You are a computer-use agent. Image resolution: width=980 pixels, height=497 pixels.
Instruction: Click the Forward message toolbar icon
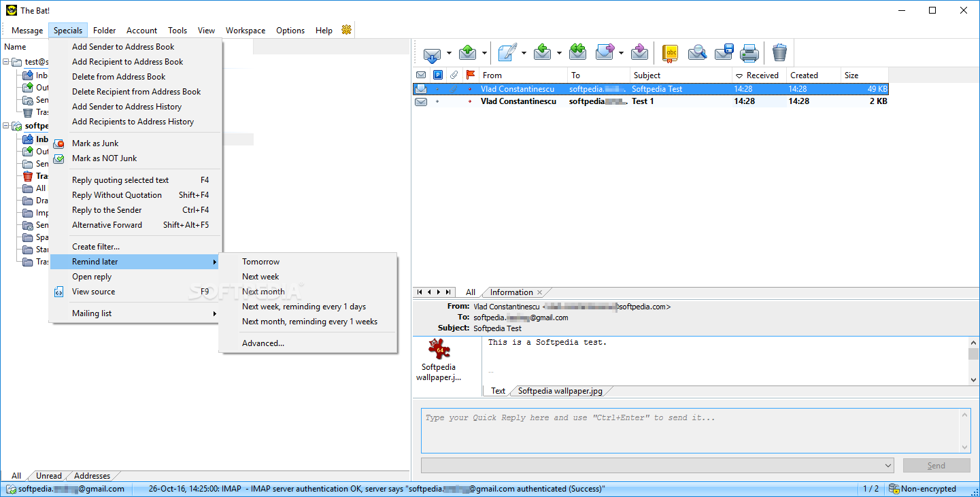(x=605, y=53)
